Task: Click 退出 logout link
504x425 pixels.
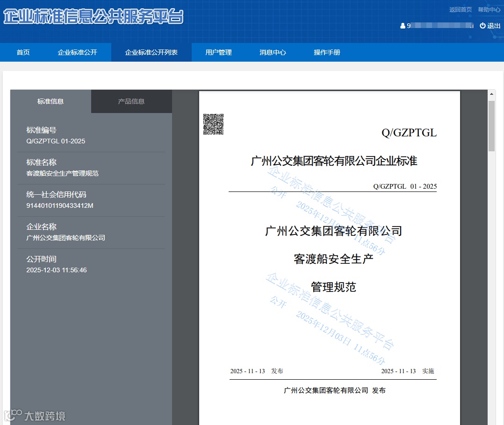Action: coord(494,26)
